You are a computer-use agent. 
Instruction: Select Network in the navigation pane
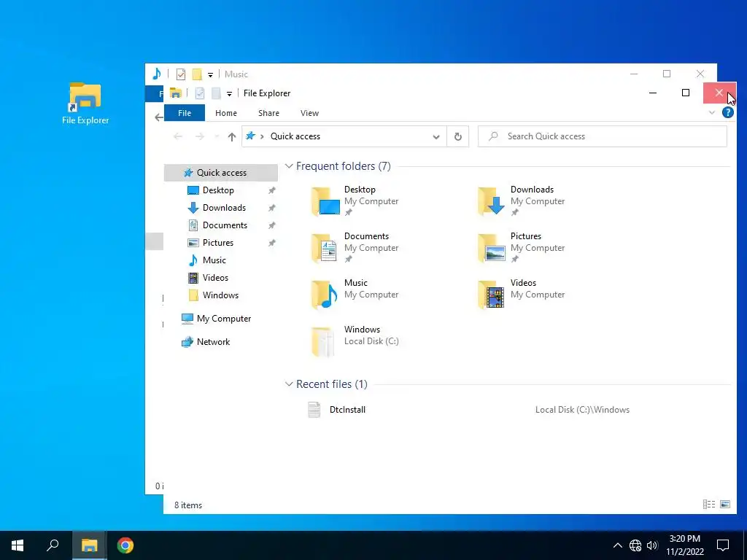(x=212, y=342)
